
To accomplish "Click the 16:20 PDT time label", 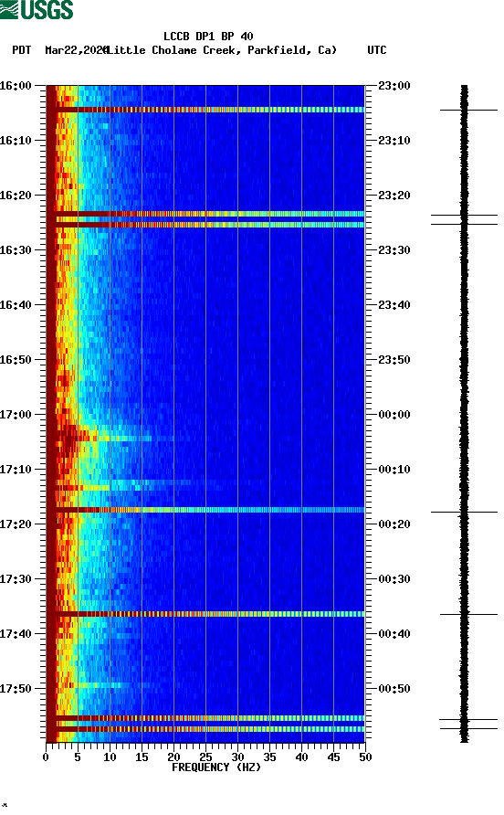I will click(16, 196).
